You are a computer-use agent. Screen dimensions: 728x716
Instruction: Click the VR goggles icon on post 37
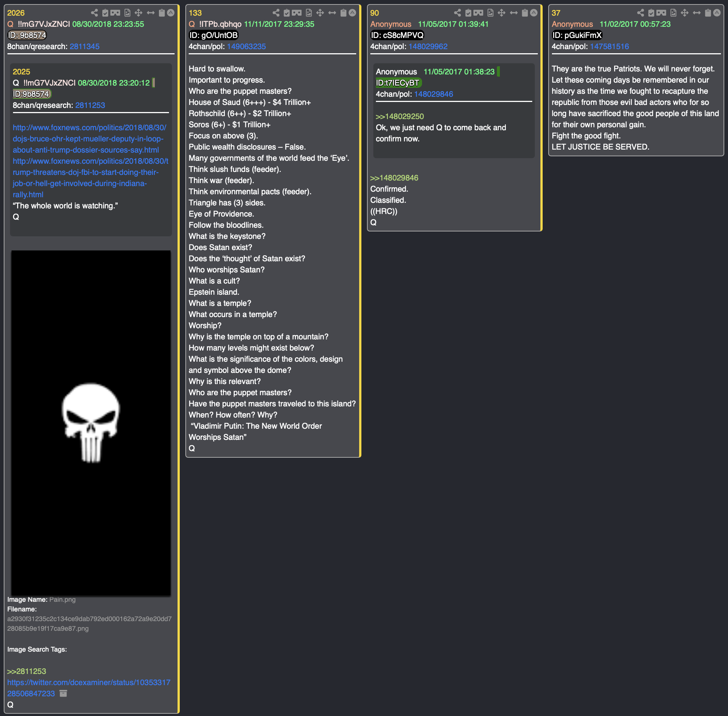pyautogui.click(x=661, y=13)
